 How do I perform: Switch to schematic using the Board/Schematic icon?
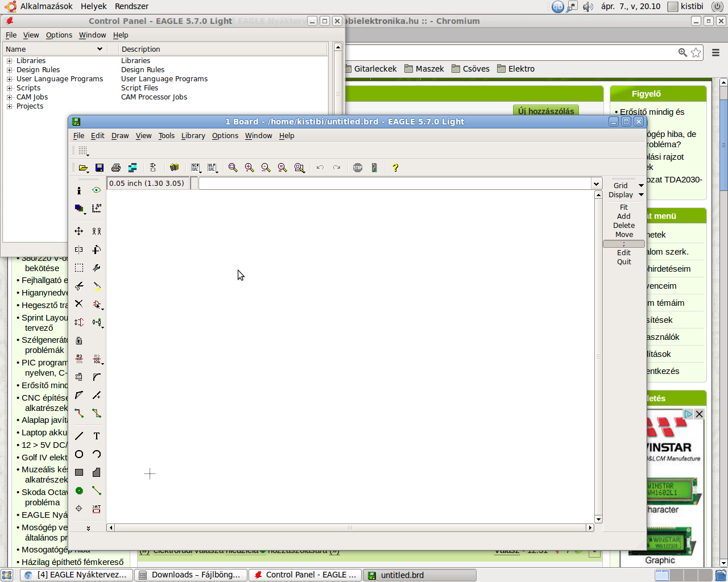pyautogui.click(x=153, y=168)
